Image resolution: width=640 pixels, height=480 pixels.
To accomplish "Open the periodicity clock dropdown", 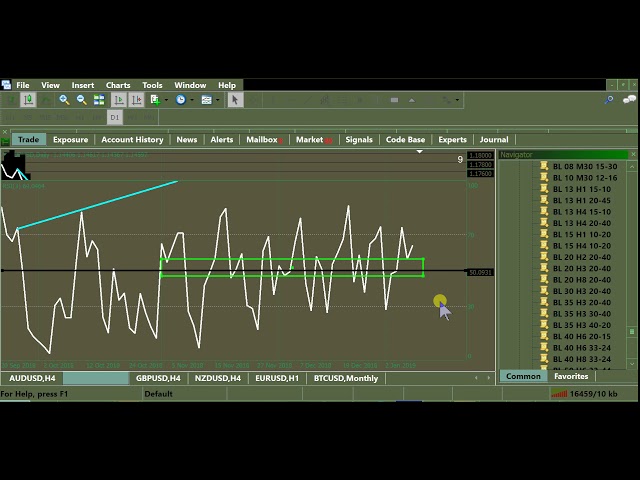I will tap(182, 100).
